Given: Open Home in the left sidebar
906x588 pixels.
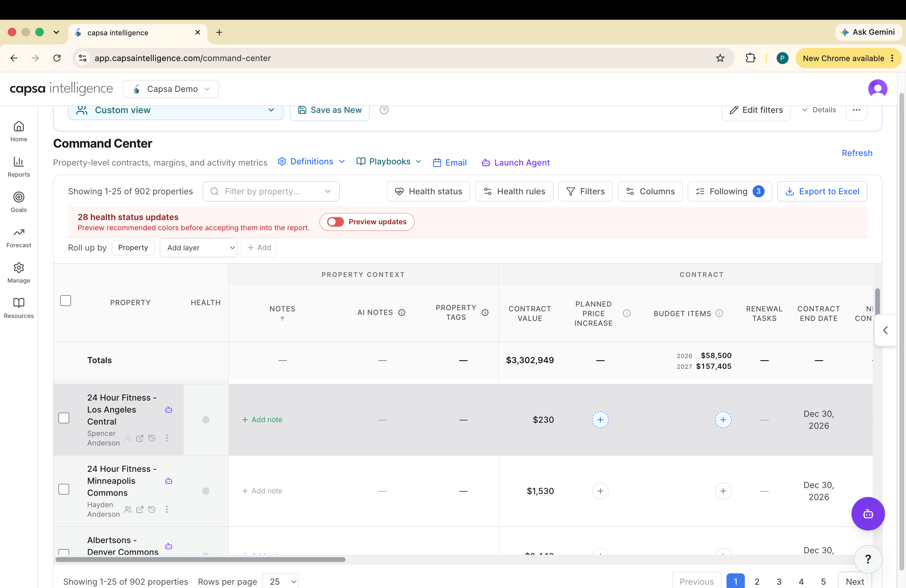Looking at the screenshot, I should click(x=19, y=131).
